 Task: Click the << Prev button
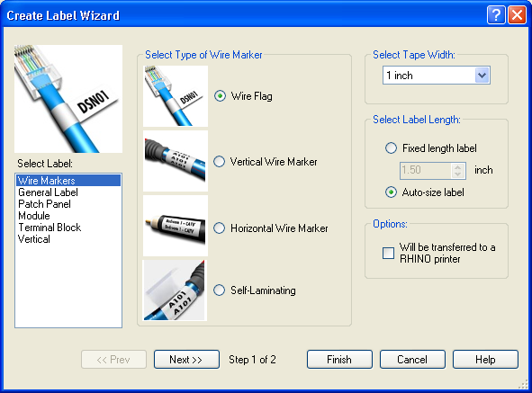pos(113,360)
